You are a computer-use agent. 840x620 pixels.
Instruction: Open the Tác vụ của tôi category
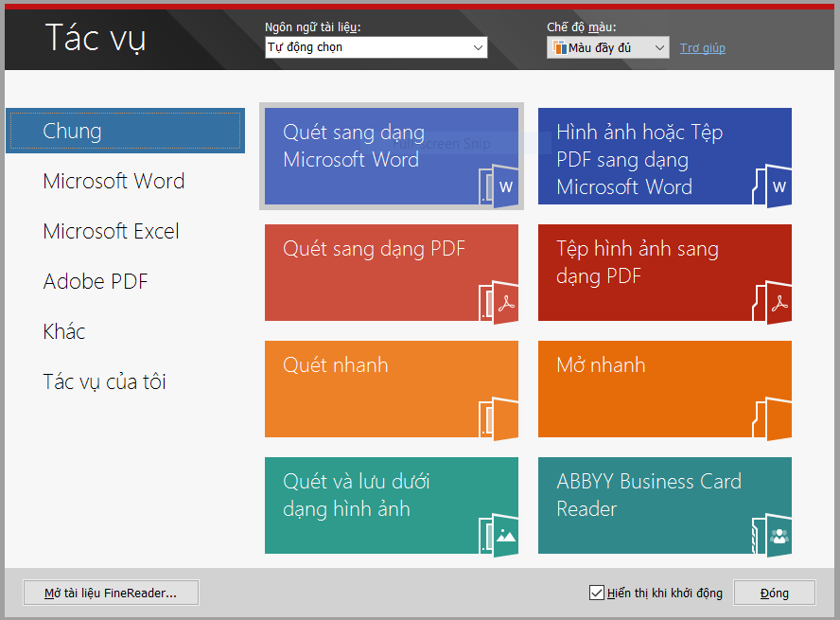coord(104,382)
